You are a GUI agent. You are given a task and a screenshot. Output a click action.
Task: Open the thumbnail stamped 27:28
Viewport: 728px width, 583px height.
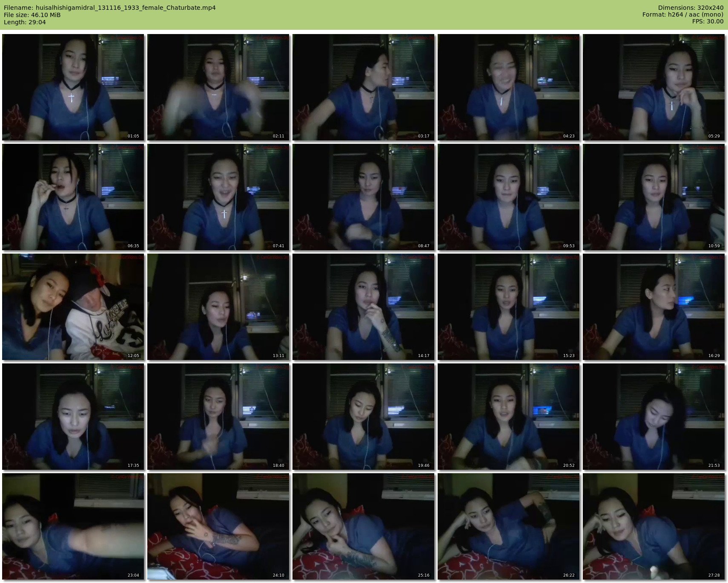[x=654, y=526]
